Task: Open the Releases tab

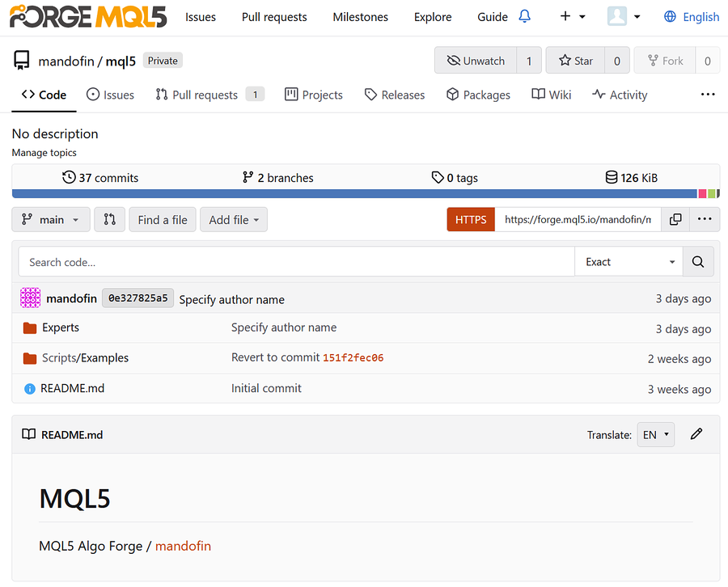Action: [395, 95]
